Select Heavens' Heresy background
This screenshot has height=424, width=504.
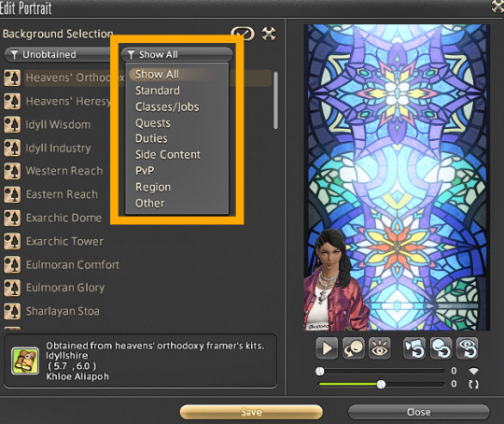tap(68, 101)
